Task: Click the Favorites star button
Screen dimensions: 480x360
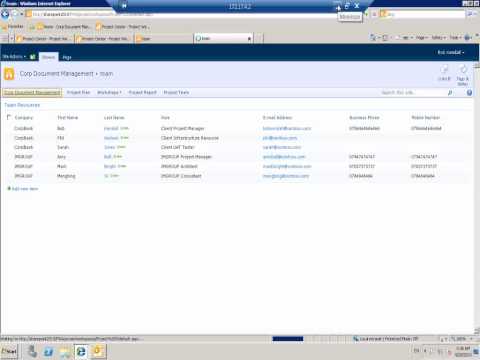Action: click(x=12, y=27)
